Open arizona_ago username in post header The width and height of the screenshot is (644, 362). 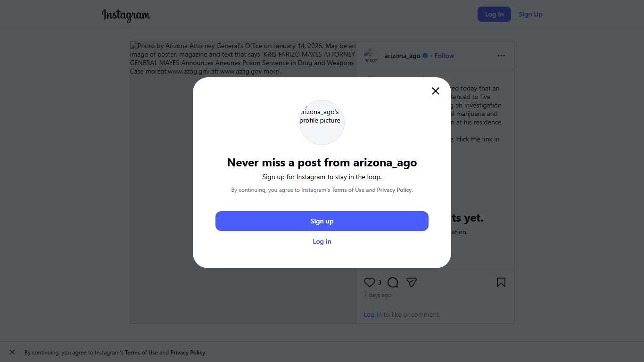point(402,56)
